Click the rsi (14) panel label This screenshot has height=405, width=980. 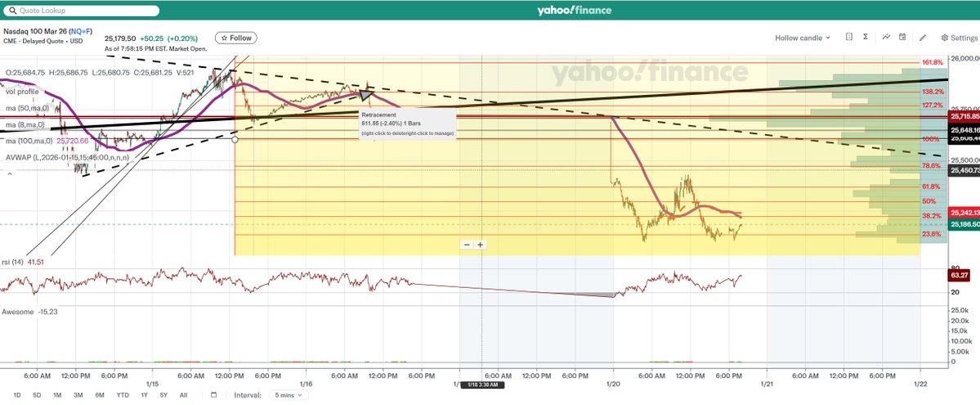[x=12, y=262]
